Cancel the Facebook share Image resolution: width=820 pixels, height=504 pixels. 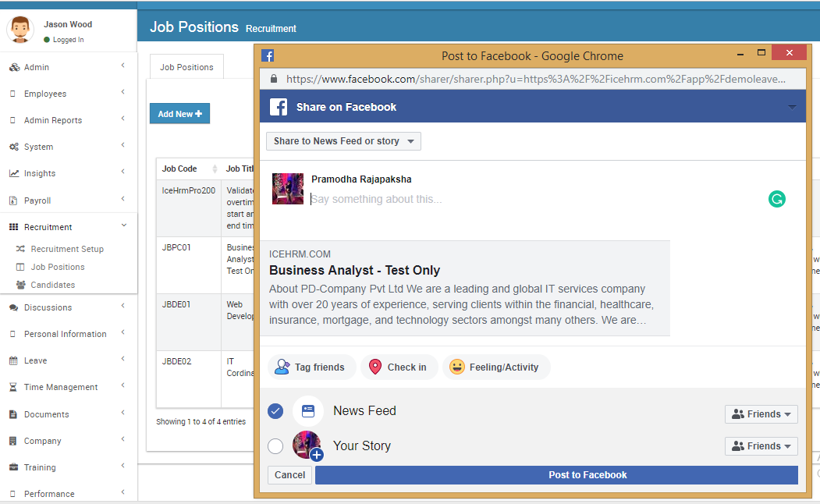click(x=289, y=474)
